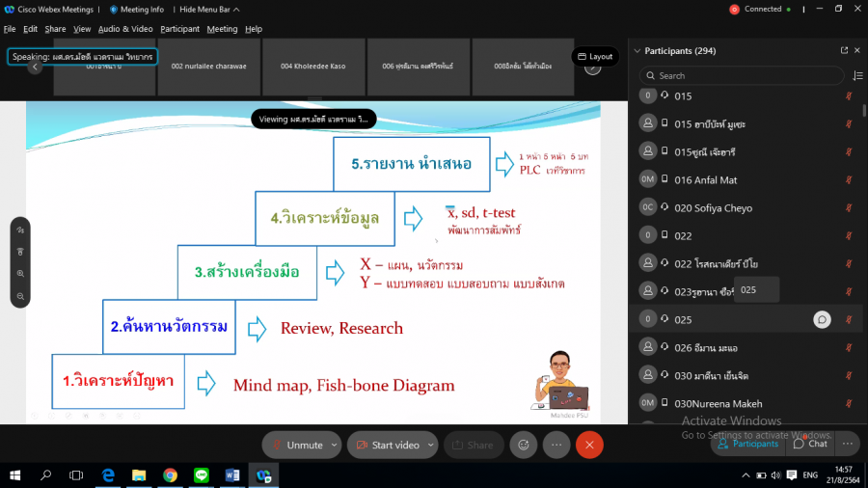
Task: Open LINE app from the taskbar
Action: point(202,475)
